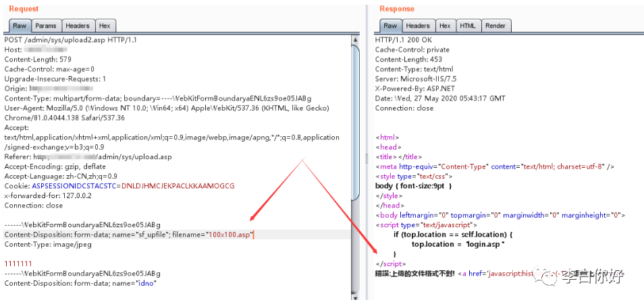
Task: Click the Accept-Language: zh-CN line
Action: pyautogui.click(x=60, y=177)
